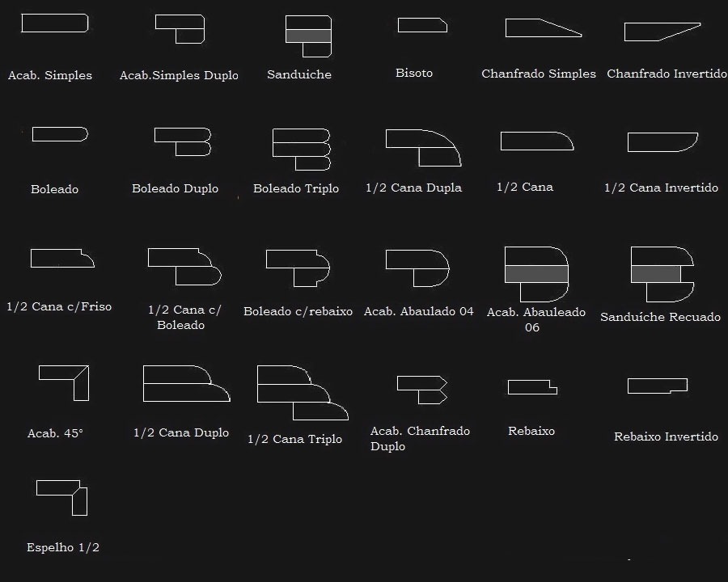
Task: Click the 'Acab. Chanfrado Duplo' caption
Action: (x=420, y=439)
